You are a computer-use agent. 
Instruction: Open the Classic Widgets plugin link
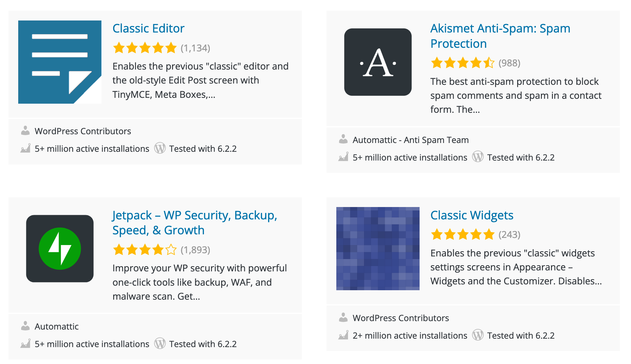(x=472, y=215)
